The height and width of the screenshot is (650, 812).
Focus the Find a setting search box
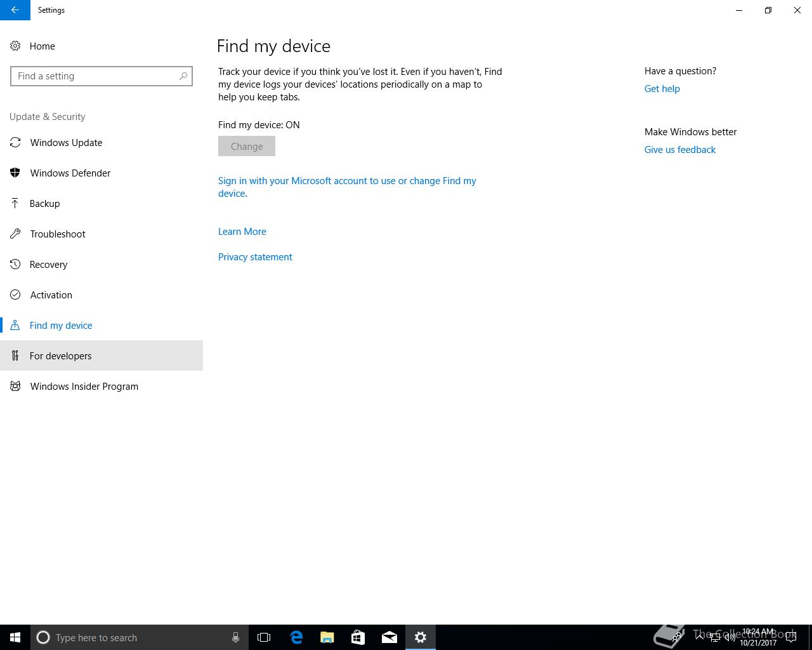click(x=101, y=76)
